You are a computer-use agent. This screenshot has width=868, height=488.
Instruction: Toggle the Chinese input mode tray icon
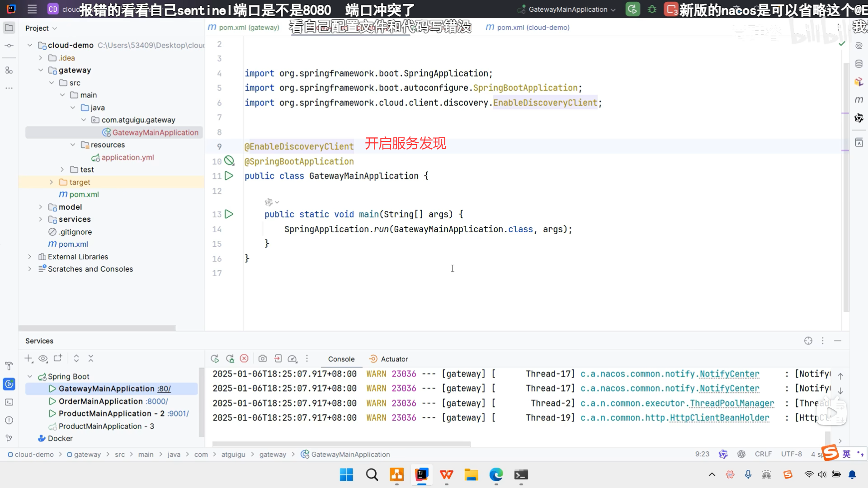[766, 474]
